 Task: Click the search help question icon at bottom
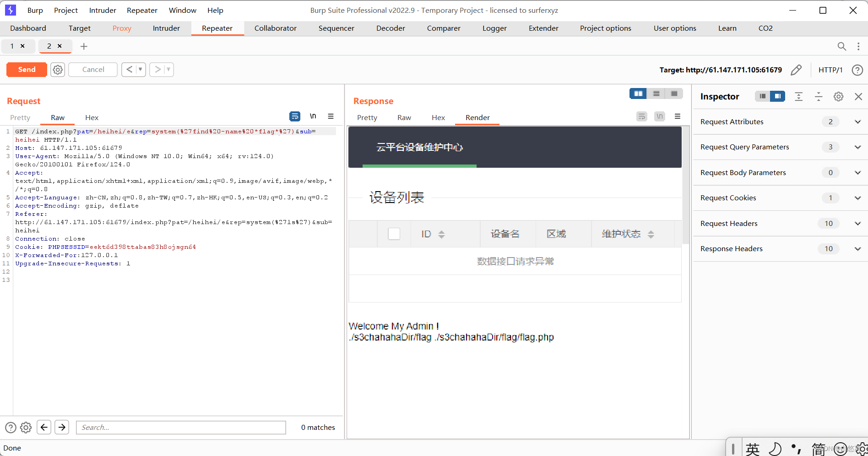click(x=11, y=428)
